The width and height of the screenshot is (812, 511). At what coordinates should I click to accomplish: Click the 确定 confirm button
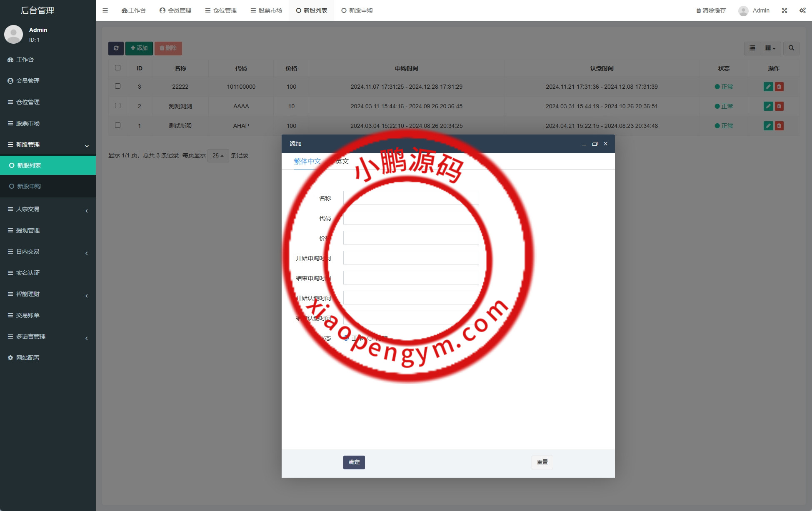tap(354, 462)
